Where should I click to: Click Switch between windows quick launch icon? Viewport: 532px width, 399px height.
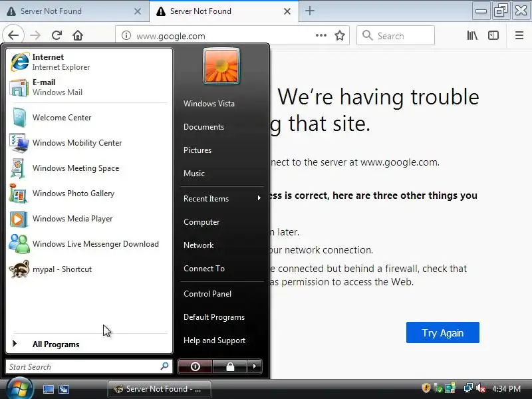(64, 389)
